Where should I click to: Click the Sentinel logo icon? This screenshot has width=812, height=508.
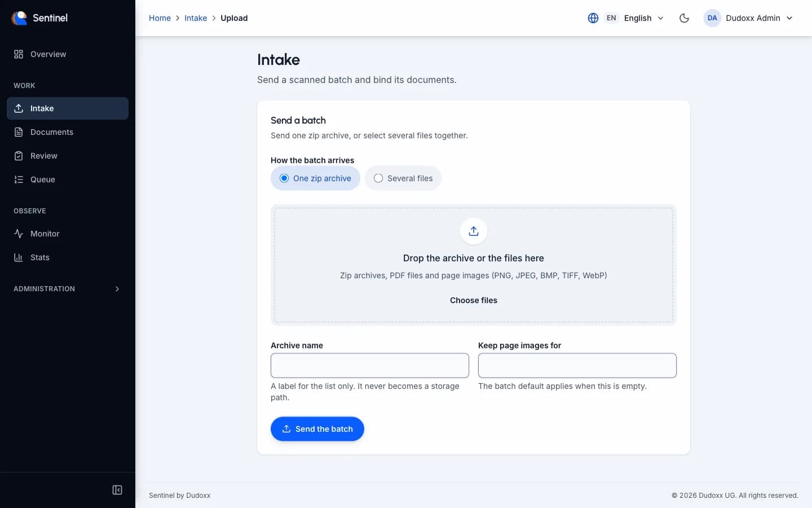pos(20,18)
